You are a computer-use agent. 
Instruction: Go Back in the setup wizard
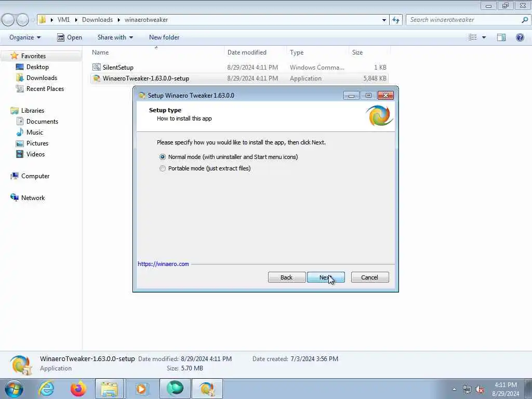point(287,277)
